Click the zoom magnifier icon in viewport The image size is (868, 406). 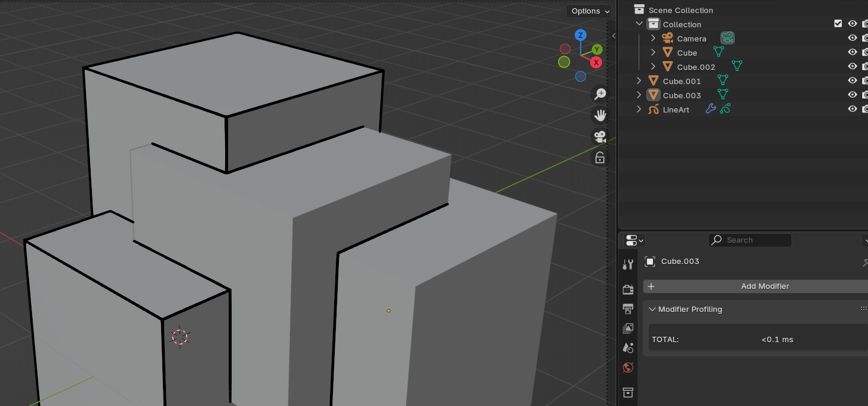pos(600,94)
